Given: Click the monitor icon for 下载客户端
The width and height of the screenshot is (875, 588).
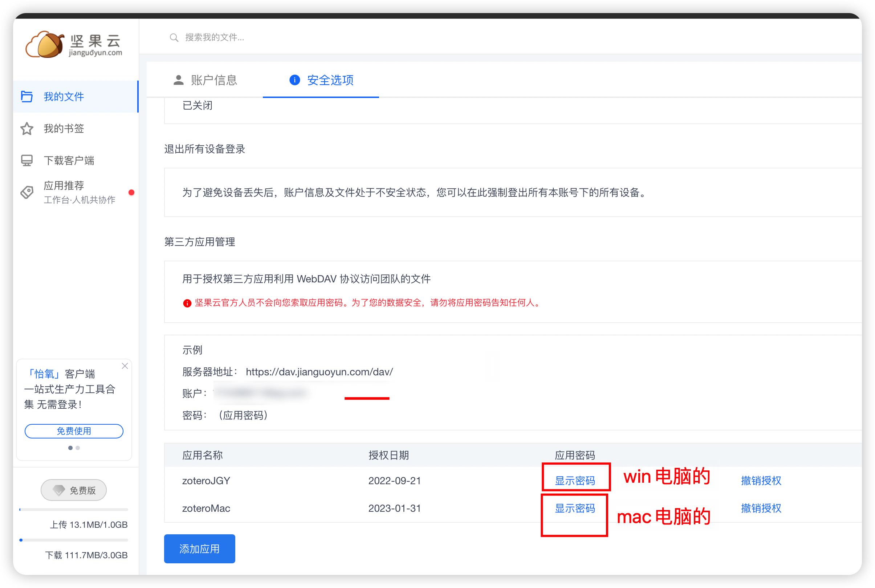Looking at the screenshot, I should [27, 160].
